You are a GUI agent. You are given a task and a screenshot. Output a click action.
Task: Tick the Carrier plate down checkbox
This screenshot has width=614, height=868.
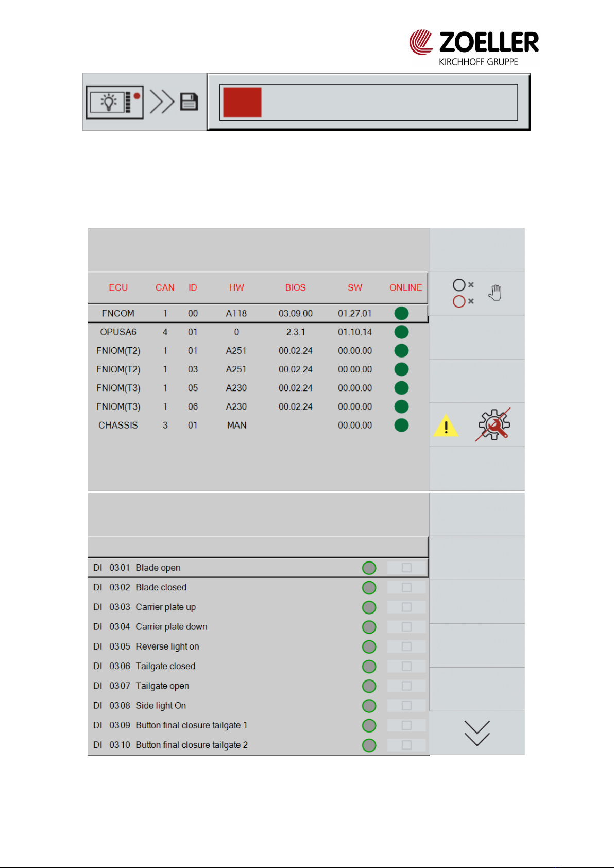[x=406, y=626]
